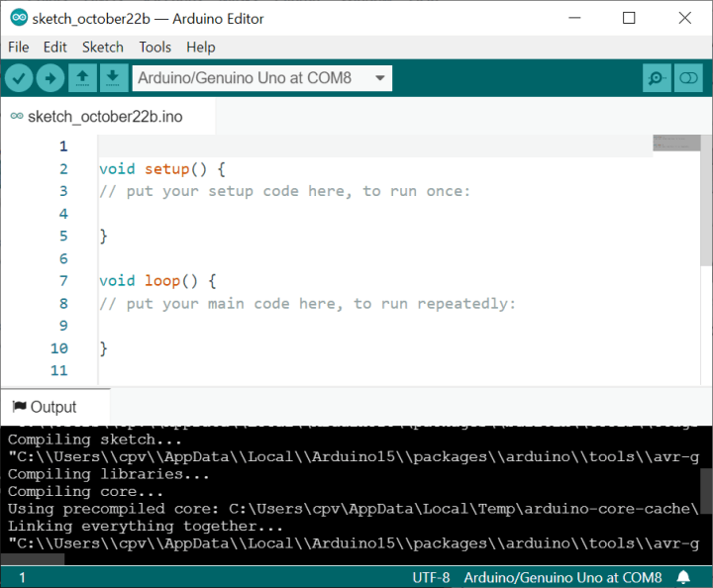Click the code minimap thumbnail
Screen dimensions: 713x588
[x=676, y=143]
